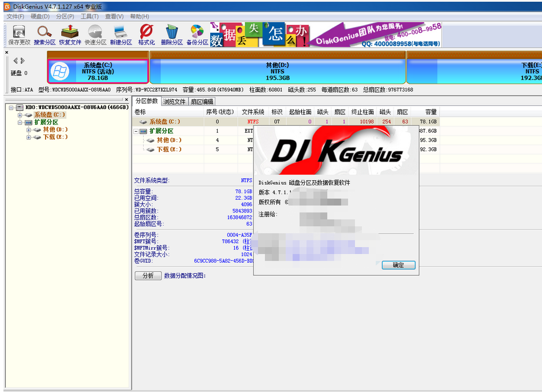
Task: Collapse the HD0 disk tree node
Action: coord(12,108)
